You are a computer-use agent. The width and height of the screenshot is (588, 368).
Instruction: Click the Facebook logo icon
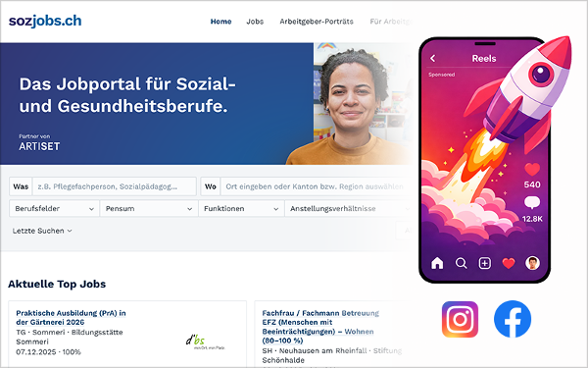pyautogui.click(x=513, y=319)
